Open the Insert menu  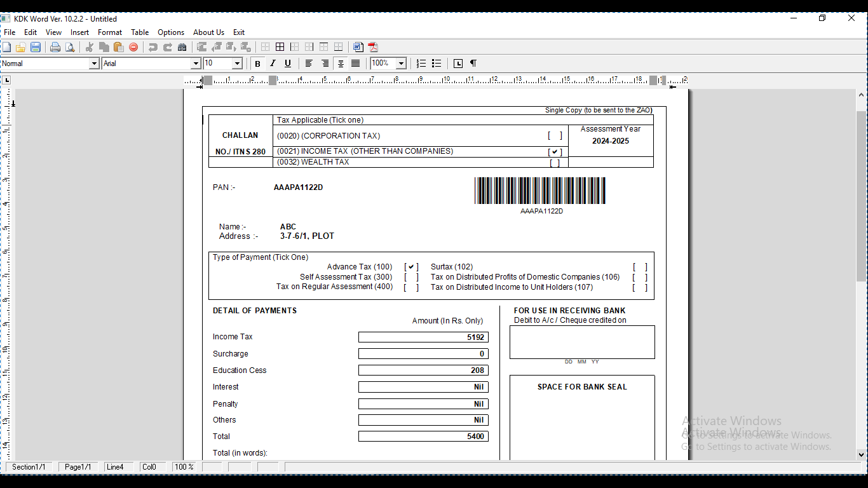pos(79,32)
